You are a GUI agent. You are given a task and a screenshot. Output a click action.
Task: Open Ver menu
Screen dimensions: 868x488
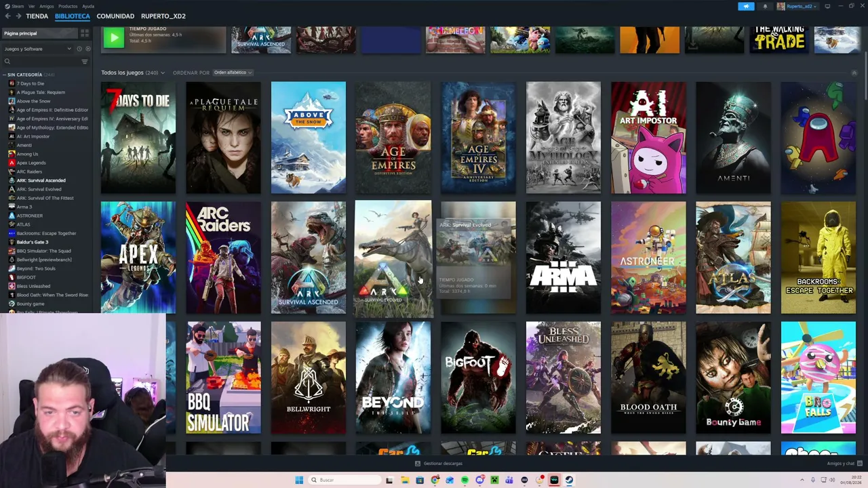tap(32, 6)
